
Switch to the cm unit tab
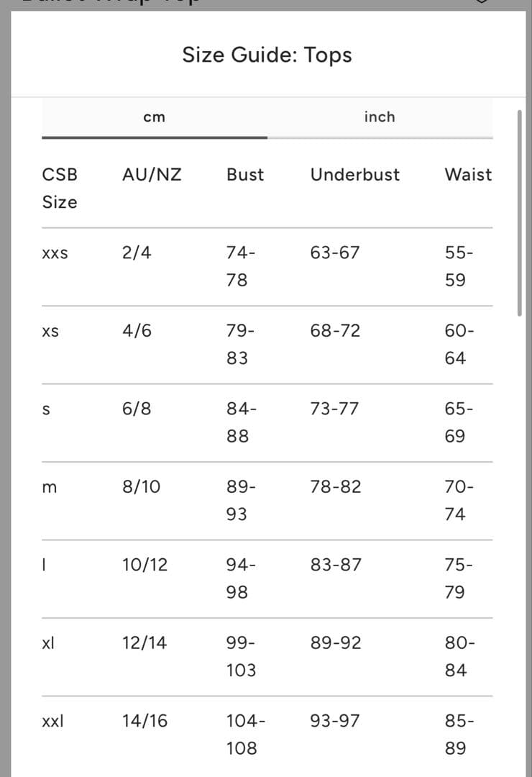154,117
